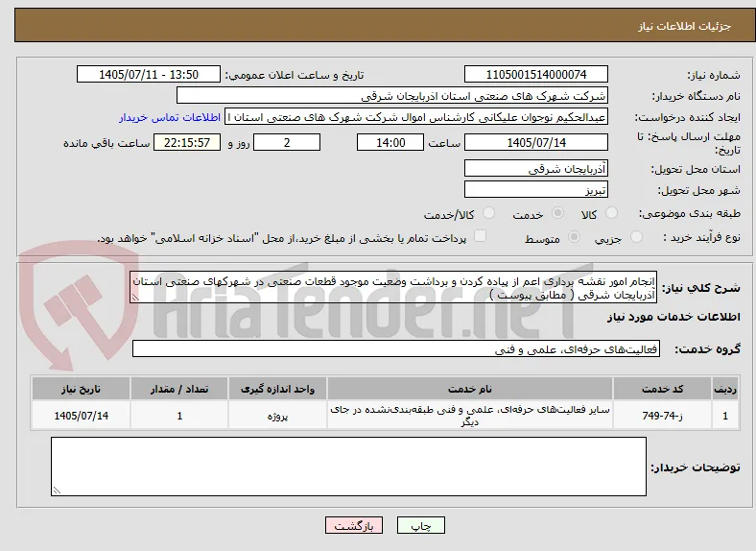Click the اطلاعات خدمات مورد نیاز section heading
756x551 pixels.
pyautogui.click(x=673, y=317)
